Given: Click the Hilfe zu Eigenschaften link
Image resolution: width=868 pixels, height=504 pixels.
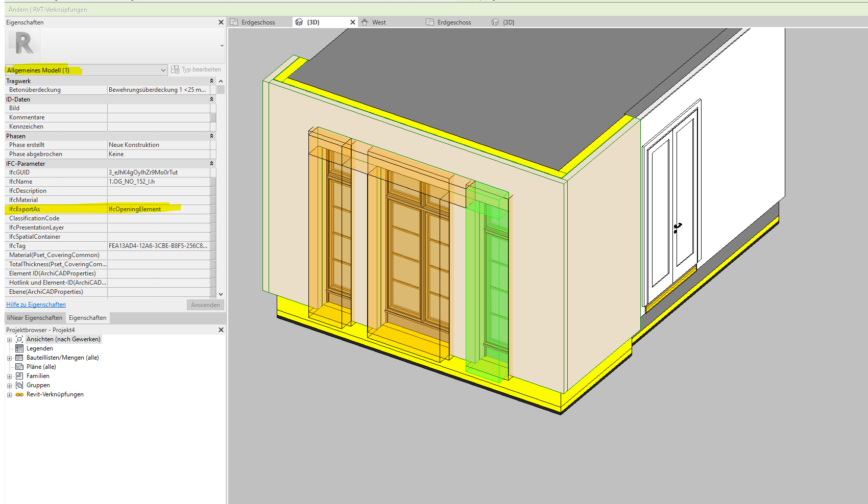Looking at the screenshot, I should point(35,305).
